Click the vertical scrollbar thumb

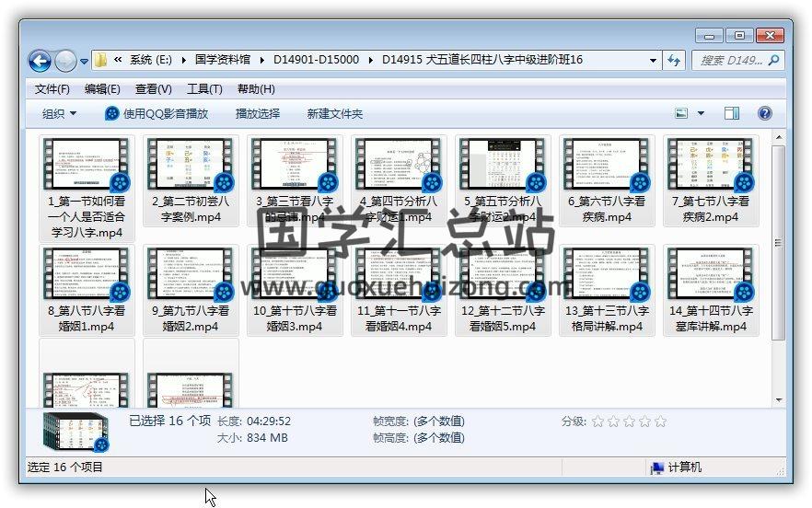778,242
